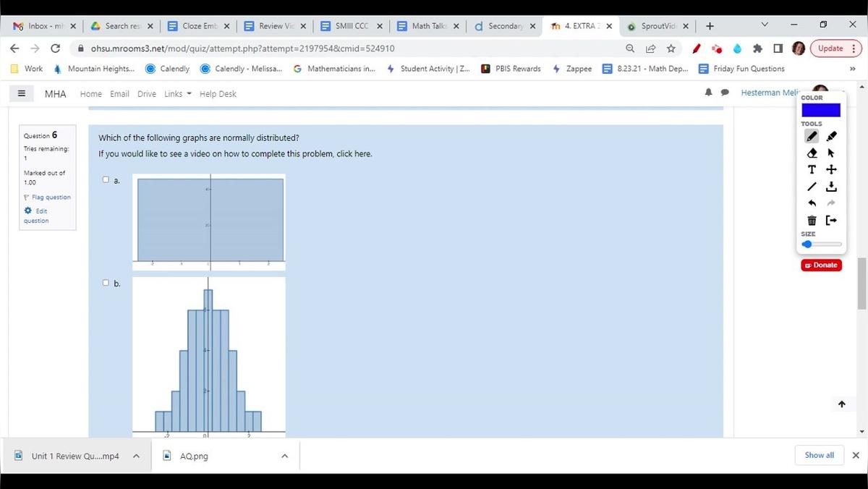Select the pencil drawing tool
This screenshot has width=868, height=489.
[812, 136]
